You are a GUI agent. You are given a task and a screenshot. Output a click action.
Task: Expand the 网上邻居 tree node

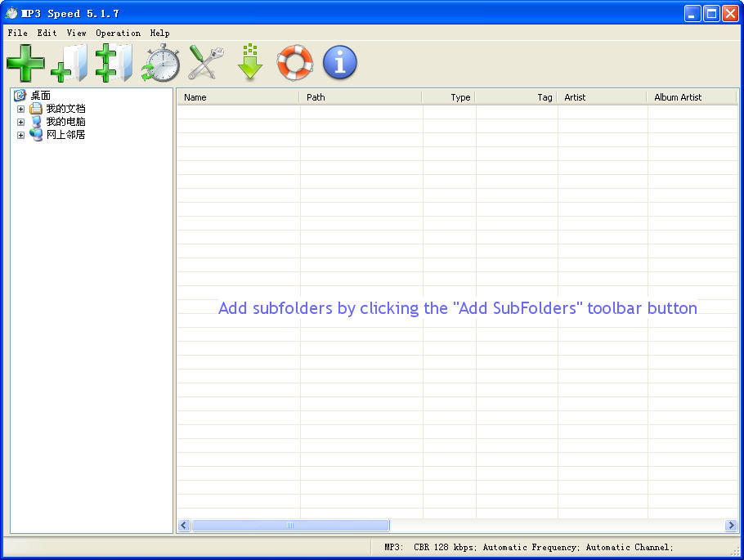[x=20, y=135]
